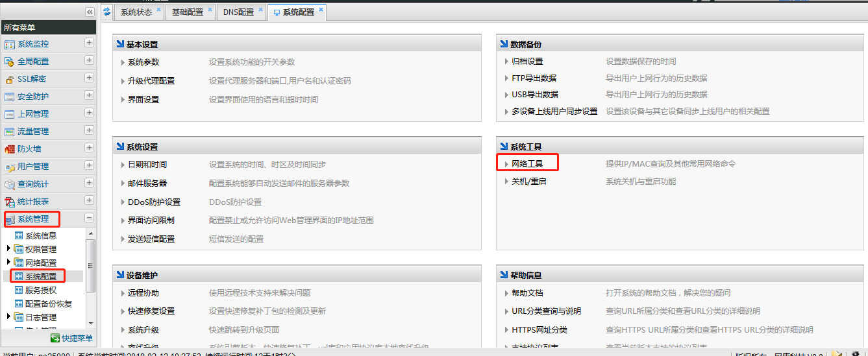Open the 关机/重启 link

coord(528,182)
